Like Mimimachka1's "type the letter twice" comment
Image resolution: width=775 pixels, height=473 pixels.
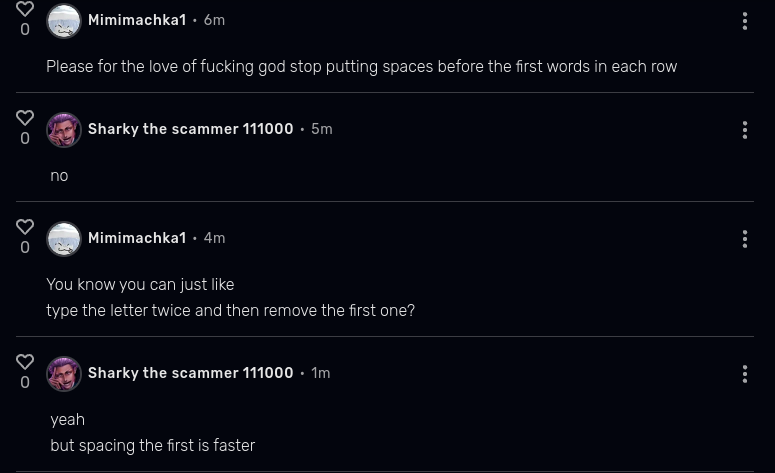pyautogui.click(x=25, y=227)
